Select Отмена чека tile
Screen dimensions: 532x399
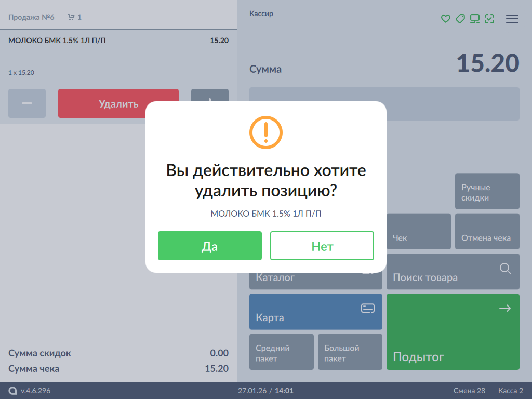pyautogui.click(x=487, y=232)
